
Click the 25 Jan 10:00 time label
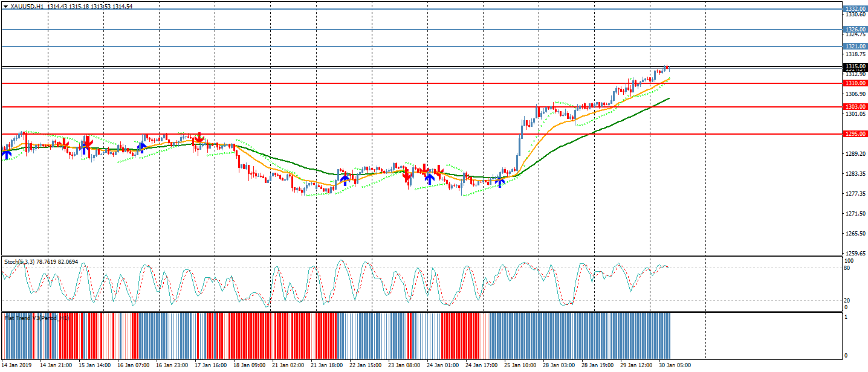(x=520, y=365)
